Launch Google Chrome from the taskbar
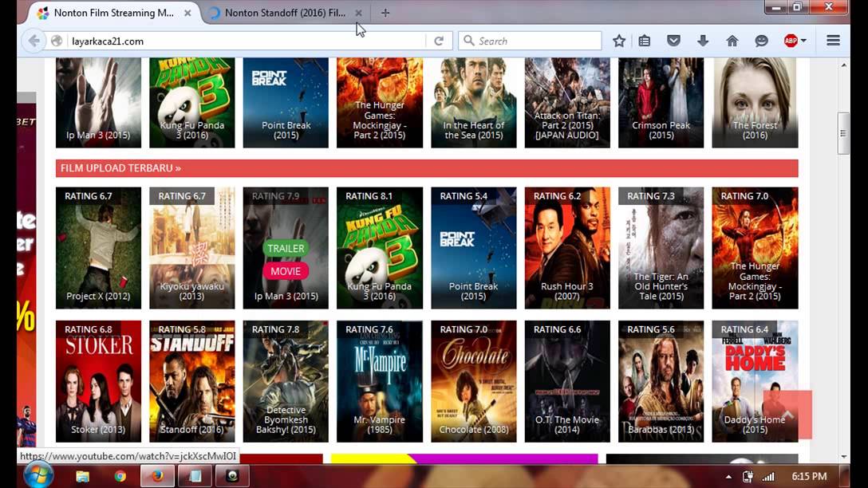Viewport: 868px width, 488px height. (x=120, y=476)
